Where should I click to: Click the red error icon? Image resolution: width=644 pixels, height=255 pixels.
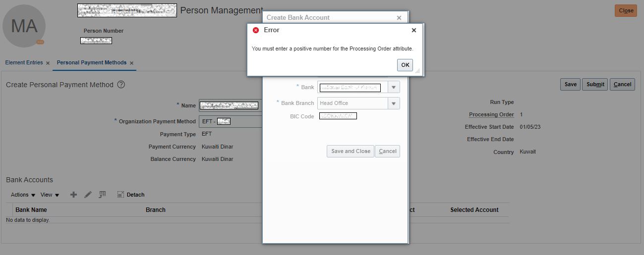(256, 30)
